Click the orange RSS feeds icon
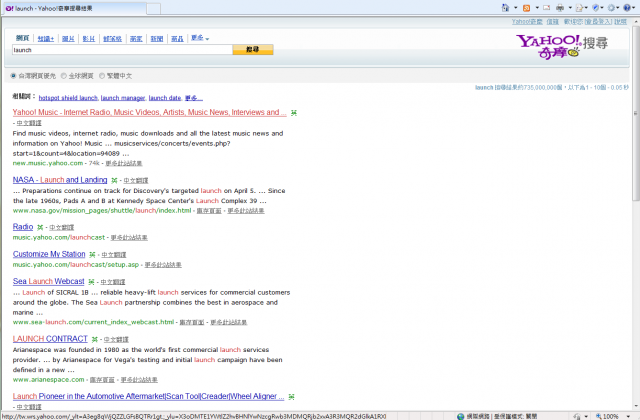The height and width of the screenshot is (420, 640). tap(527, 8)
